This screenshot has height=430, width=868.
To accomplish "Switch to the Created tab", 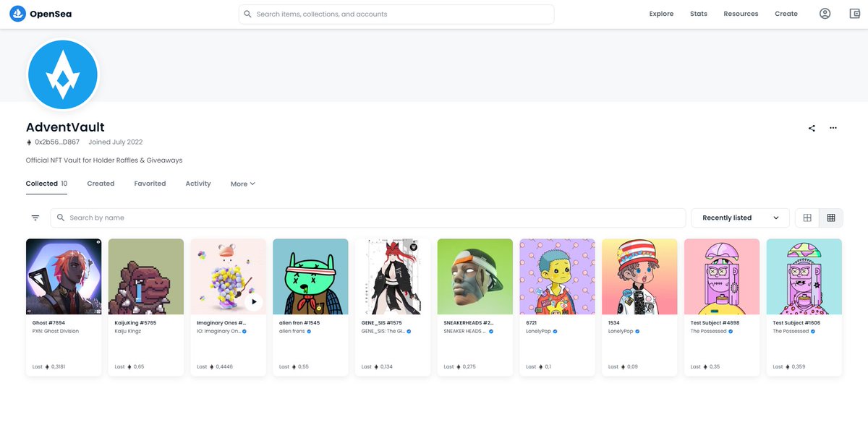I will 101,184.
